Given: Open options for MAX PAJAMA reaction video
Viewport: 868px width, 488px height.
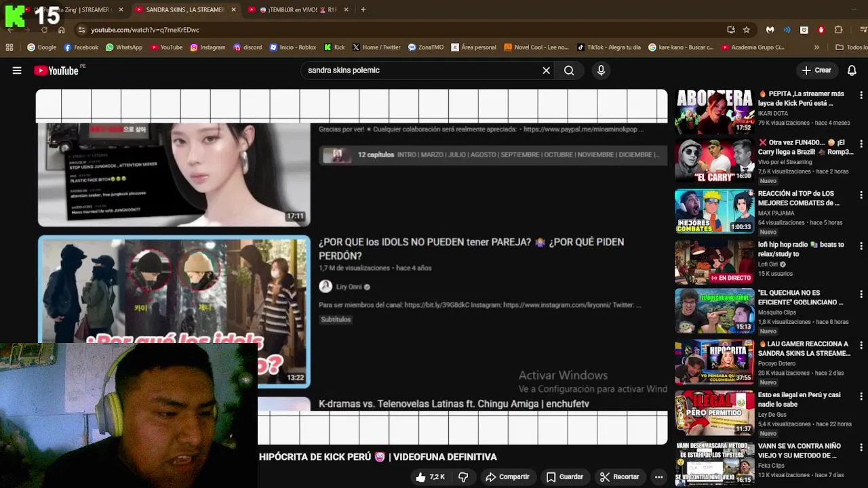Looking at the screenshot, I should coord(861,194).
